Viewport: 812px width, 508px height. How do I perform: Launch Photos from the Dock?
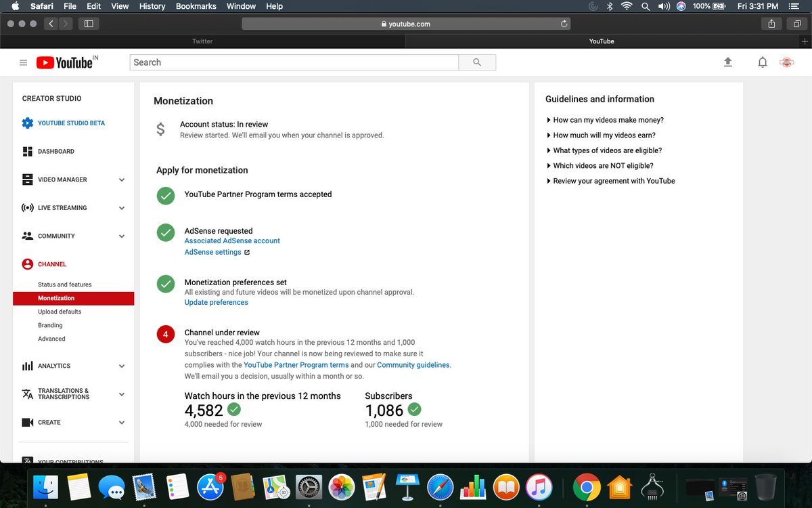342,486
